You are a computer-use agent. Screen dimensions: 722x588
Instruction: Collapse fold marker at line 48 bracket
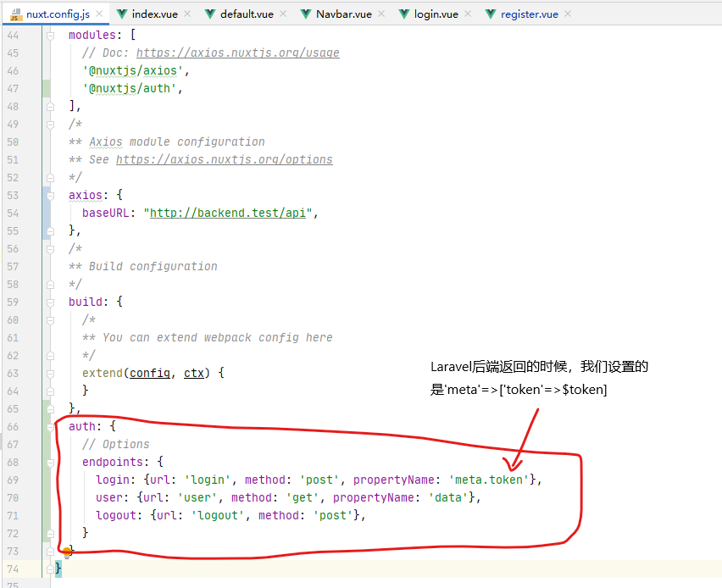(x=50, y=107)
